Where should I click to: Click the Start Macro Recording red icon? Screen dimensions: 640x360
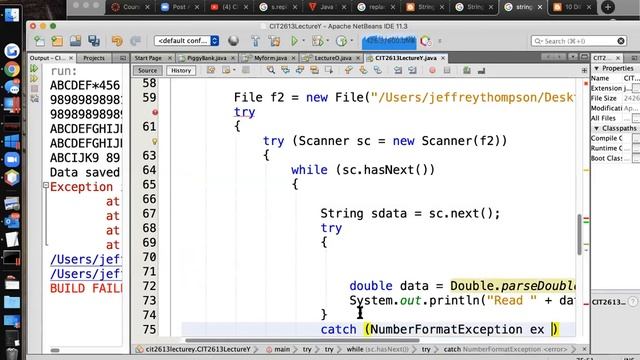(x=432, y=71)
